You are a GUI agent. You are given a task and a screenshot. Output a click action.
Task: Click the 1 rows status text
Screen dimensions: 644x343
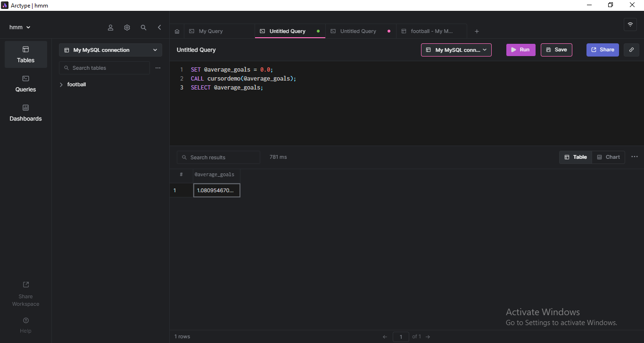[182, 337]
